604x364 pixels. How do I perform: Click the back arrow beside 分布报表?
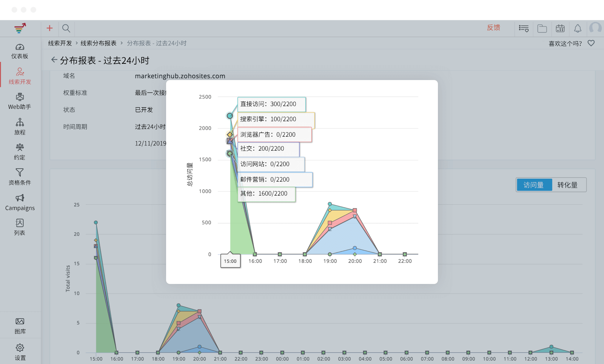54,60
